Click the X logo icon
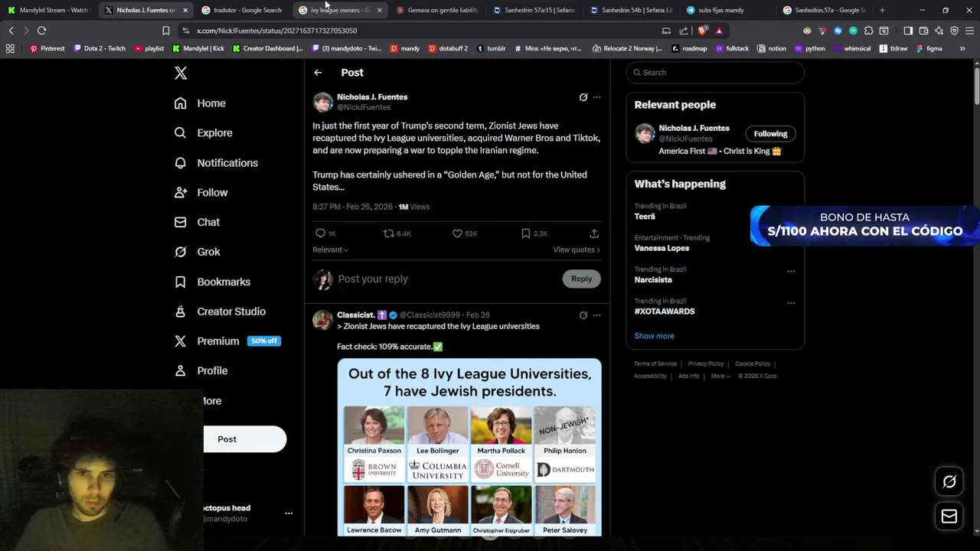This screenshot has height=551, width=980. coord(181,73)
